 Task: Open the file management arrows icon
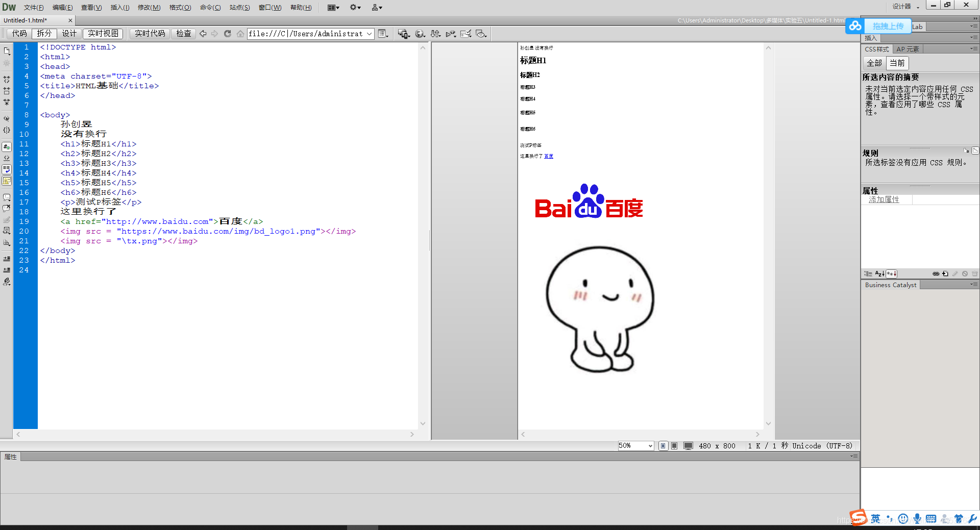[435, 34]
